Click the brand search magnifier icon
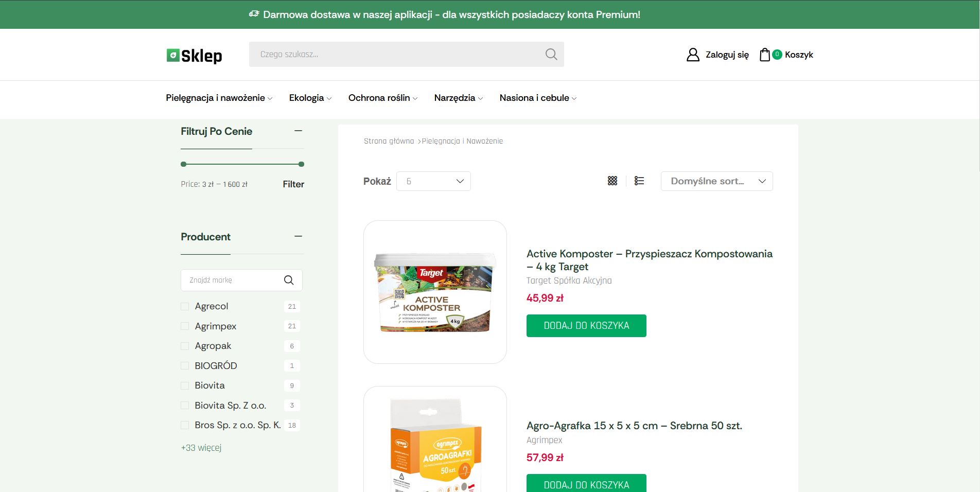The height and width of the screenshot is (492, 980). 289,280
